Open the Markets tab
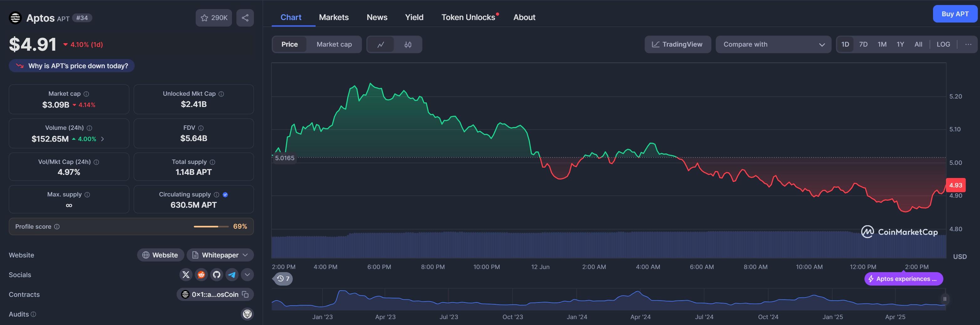 click(x=334, y=17)
